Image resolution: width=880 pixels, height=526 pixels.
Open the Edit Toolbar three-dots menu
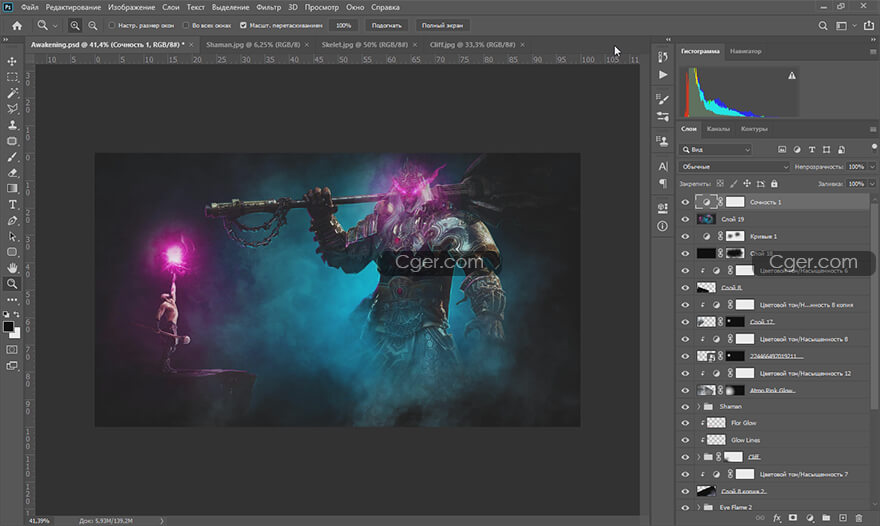(x=12, y=300)
